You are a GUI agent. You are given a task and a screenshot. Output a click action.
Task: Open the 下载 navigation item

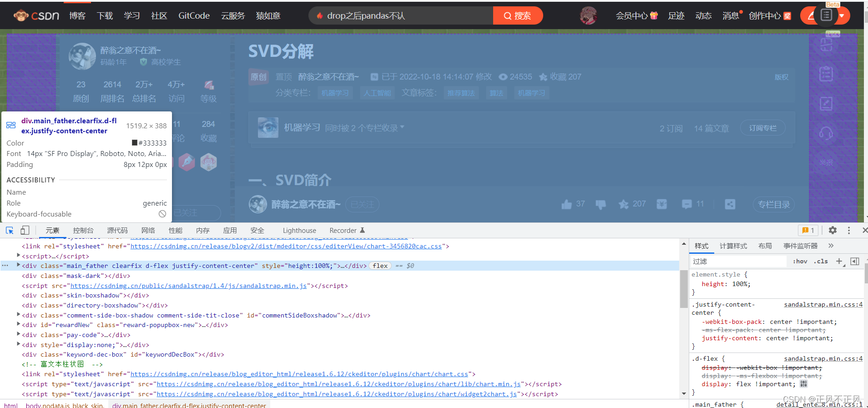(105, 16)
